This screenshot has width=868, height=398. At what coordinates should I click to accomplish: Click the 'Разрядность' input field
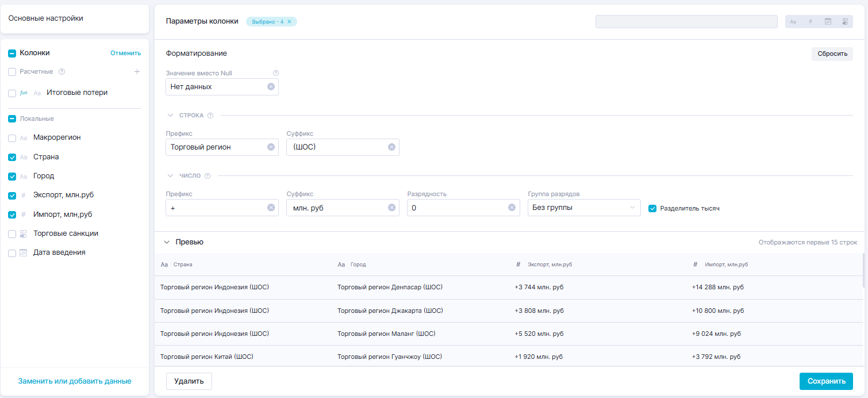pos(457,208)
